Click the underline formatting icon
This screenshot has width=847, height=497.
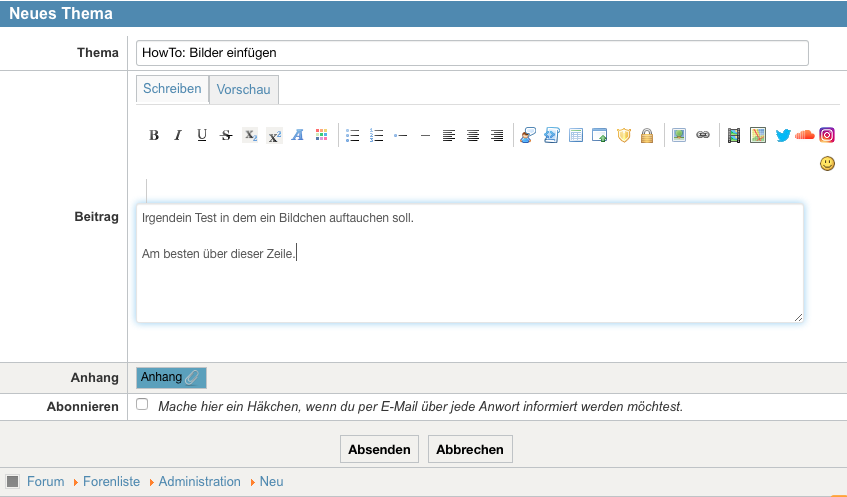(x=202, y=136)
